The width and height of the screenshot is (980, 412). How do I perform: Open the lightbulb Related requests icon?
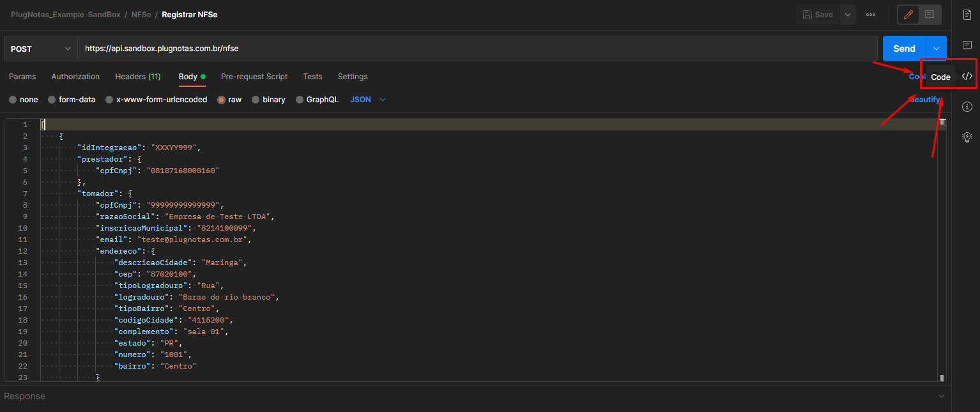(967, 137)
